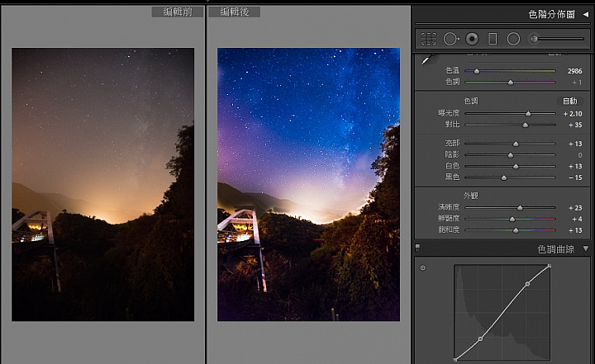
Task: Collapse the 色調曲線 panel triangle
Action: pyautogui.click(x=586, y=248)
